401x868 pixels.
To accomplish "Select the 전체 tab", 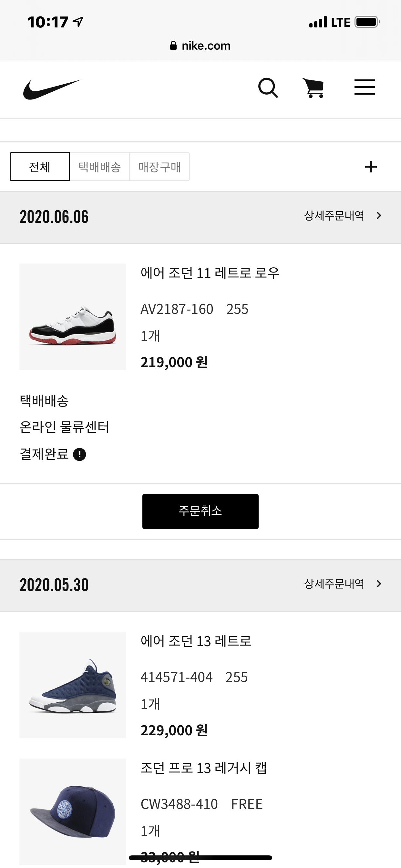I will [x=40, y=167].
